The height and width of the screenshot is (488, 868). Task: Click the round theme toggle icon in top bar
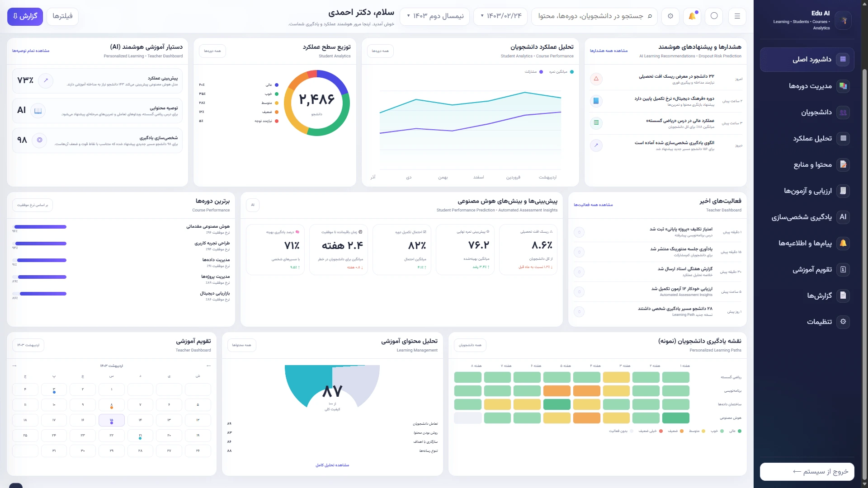point(714,16)
